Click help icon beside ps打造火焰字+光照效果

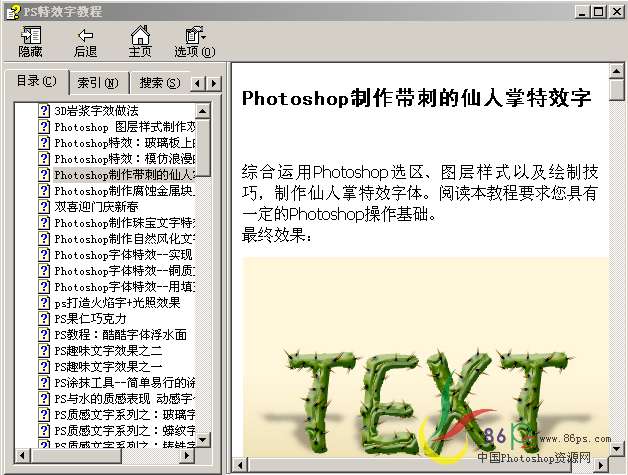44,303
